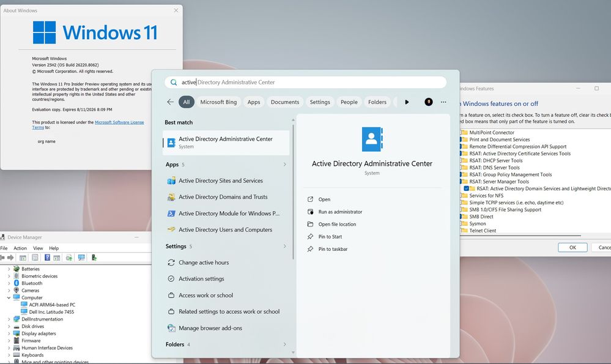Screen dimensions: 611x364
Task: Click the blue Help icon in Device Manager
Action: click(47, 258)
